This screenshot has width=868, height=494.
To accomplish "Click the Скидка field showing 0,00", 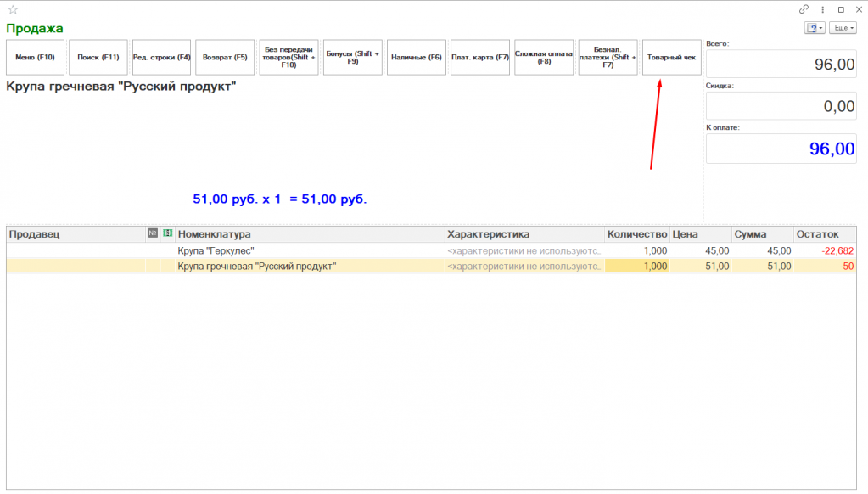I will pyautogui.click(x=781, y=106).
